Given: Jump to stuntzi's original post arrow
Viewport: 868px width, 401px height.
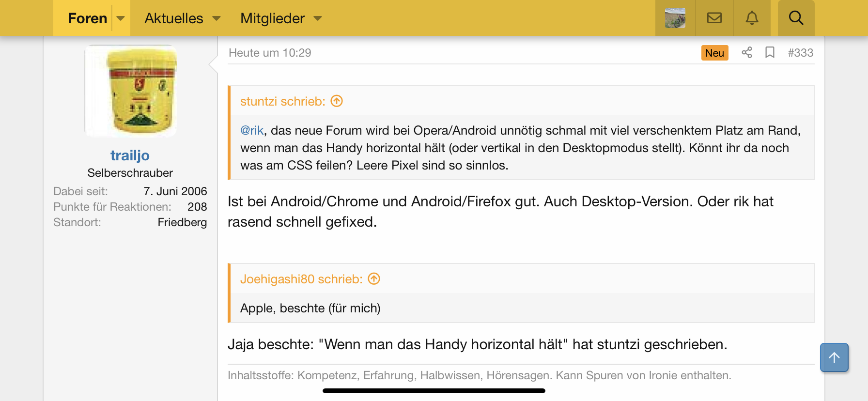Looking at the screenshot, I should coord(337,101).
